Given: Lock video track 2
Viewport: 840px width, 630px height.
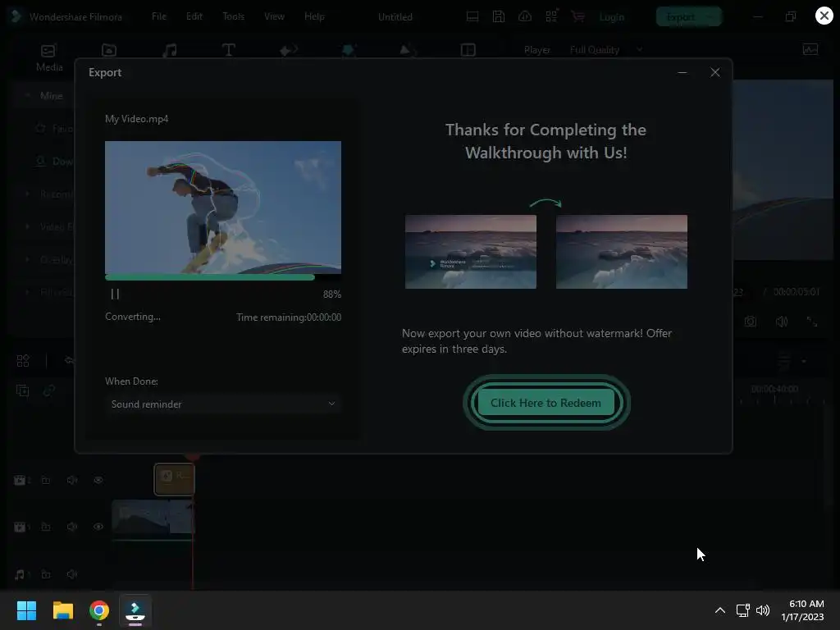Looking at the screenshot, I should 46,480.
